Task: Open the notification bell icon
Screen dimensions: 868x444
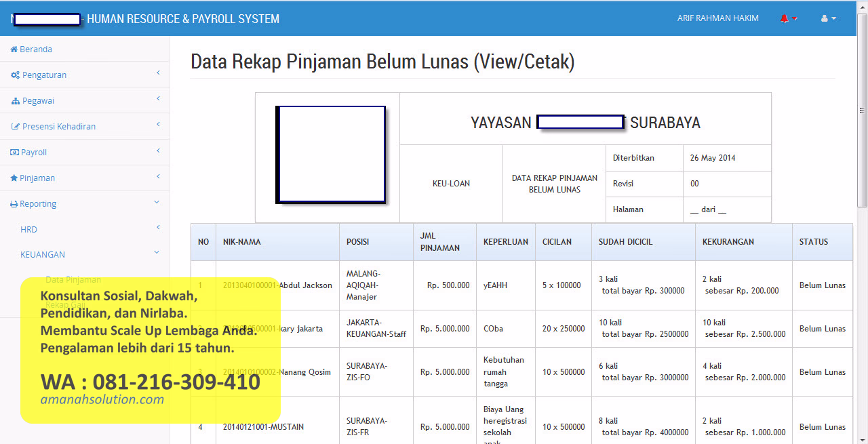Action: (785, 18)
